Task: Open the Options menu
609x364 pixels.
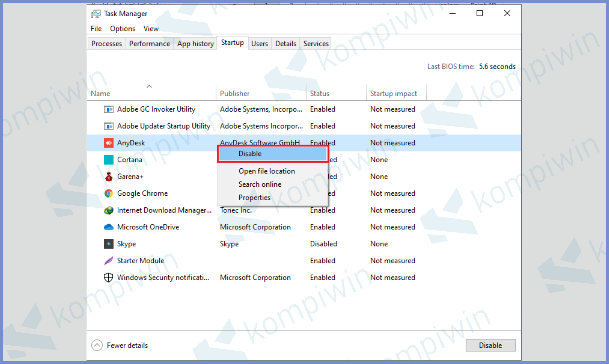Action: (122, 29)
